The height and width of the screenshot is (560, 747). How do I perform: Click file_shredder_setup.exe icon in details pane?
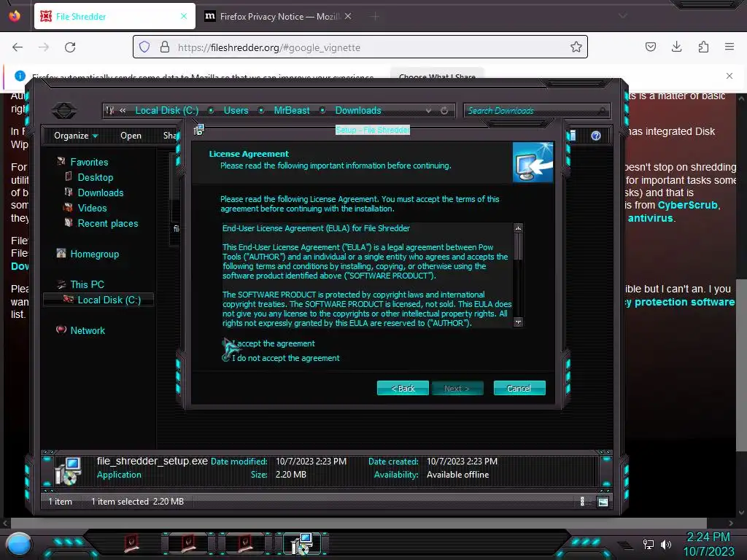[68, 470]
